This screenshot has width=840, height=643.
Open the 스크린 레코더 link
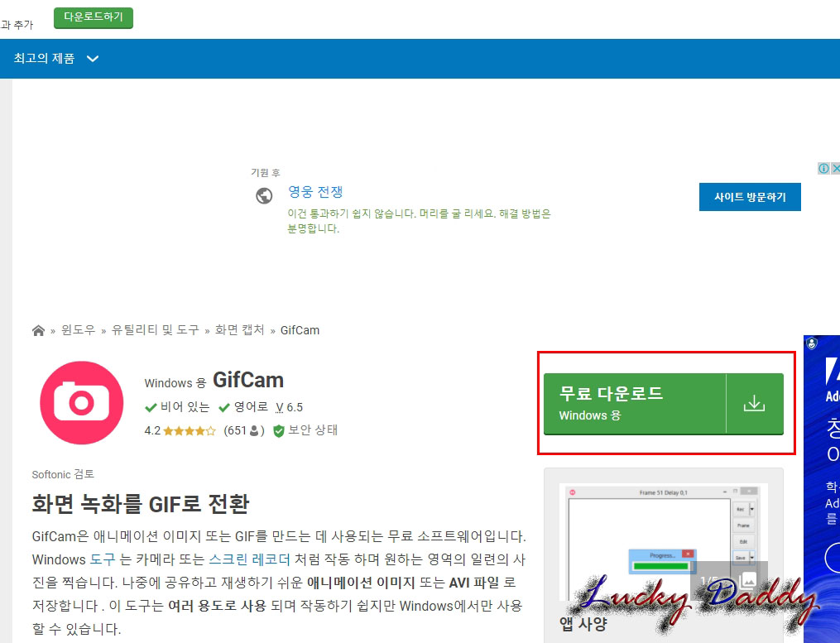(x=249, y=559)
